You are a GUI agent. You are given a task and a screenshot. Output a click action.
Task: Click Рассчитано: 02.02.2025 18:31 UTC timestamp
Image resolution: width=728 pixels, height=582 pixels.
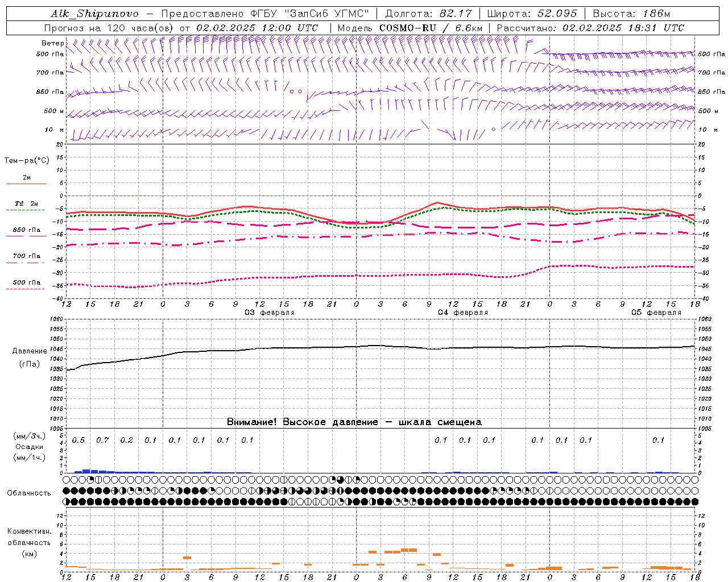tap(590, 28)
